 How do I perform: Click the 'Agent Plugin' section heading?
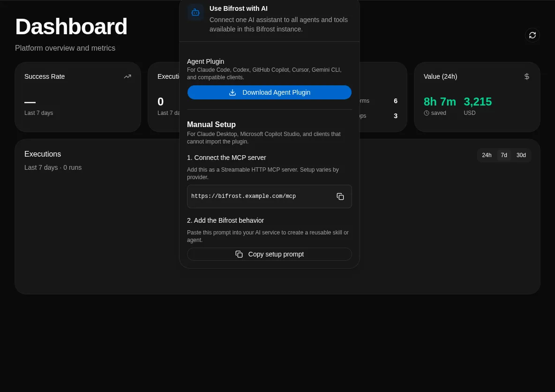point(205,61)
